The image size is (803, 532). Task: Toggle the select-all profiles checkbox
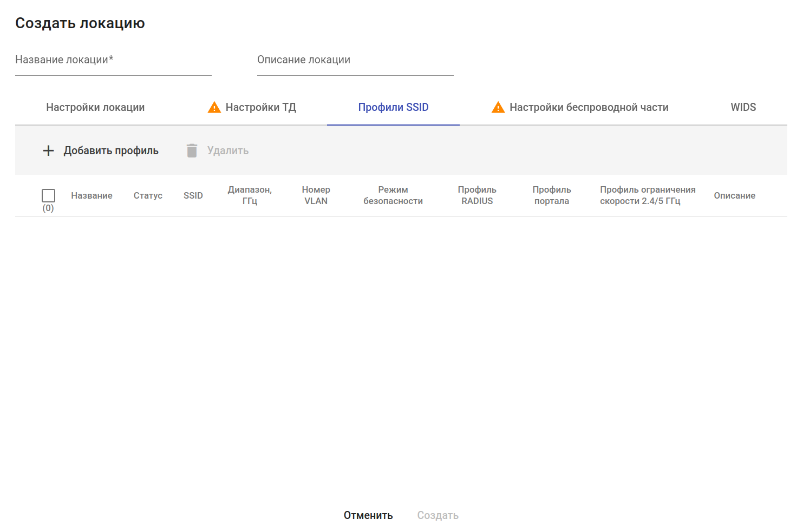pos(48,195)
